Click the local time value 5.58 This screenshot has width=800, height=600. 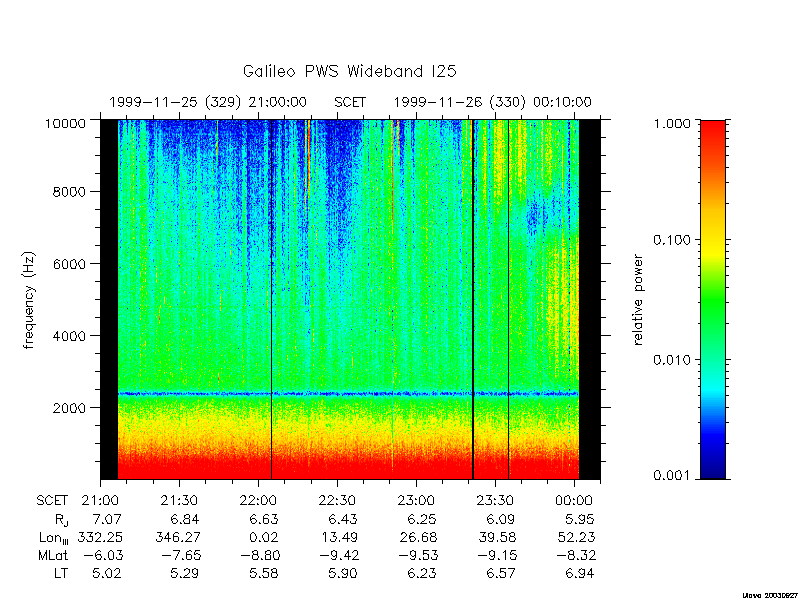click(x=264, y=573)
